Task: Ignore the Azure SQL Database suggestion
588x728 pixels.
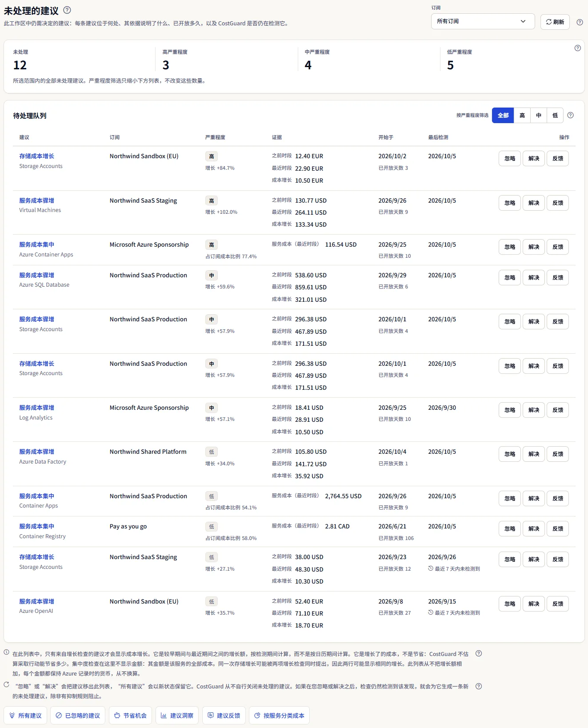Action: (x=510, y=278)
